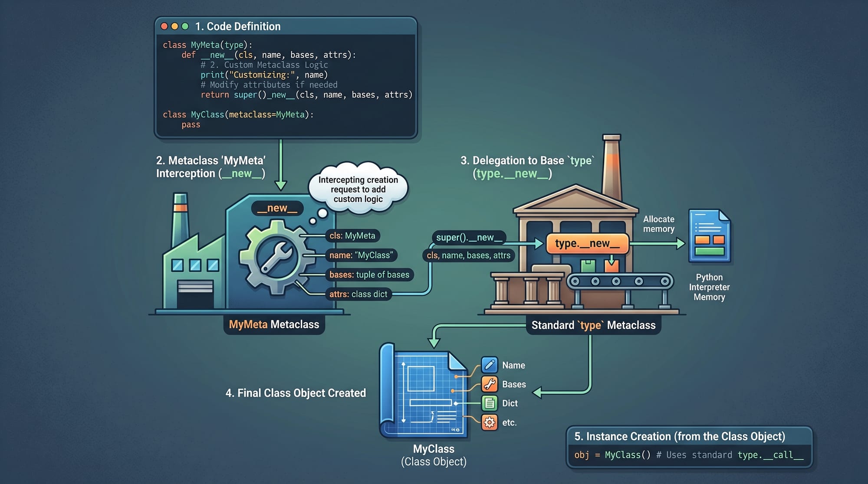The image size is (868, 484).
Task: Click the Python Interpreter Memory document icon
Action: (x=710, y=236)
